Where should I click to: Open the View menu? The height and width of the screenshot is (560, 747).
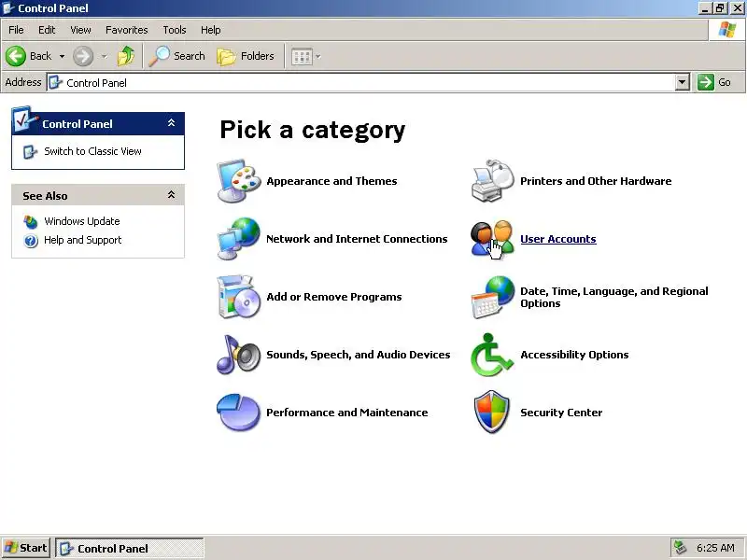point(80,30)
